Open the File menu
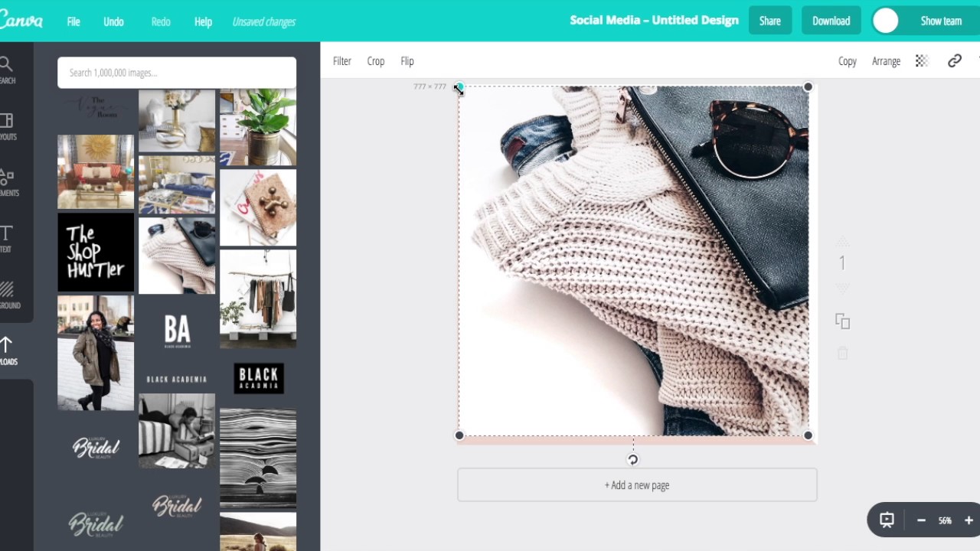Image resolution: width=980 pixels, height=551 pixels. click(73, 21)
